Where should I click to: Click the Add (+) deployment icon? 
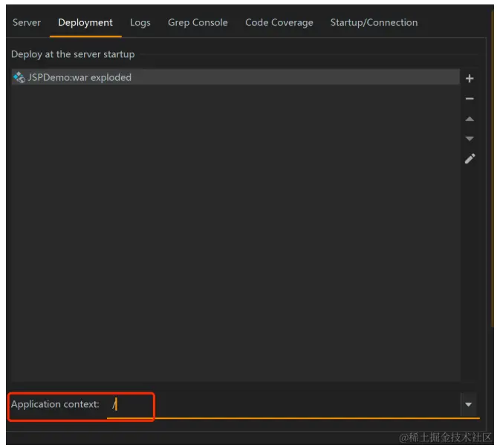pos(470,79)
